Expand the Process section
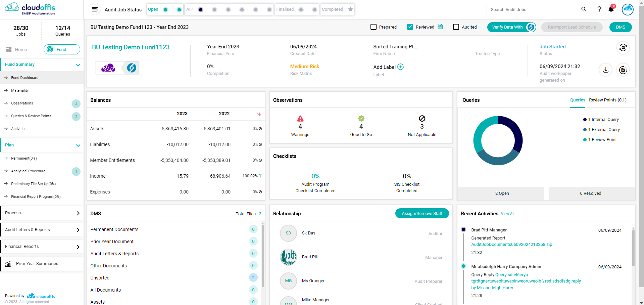 tap(42, 213)
